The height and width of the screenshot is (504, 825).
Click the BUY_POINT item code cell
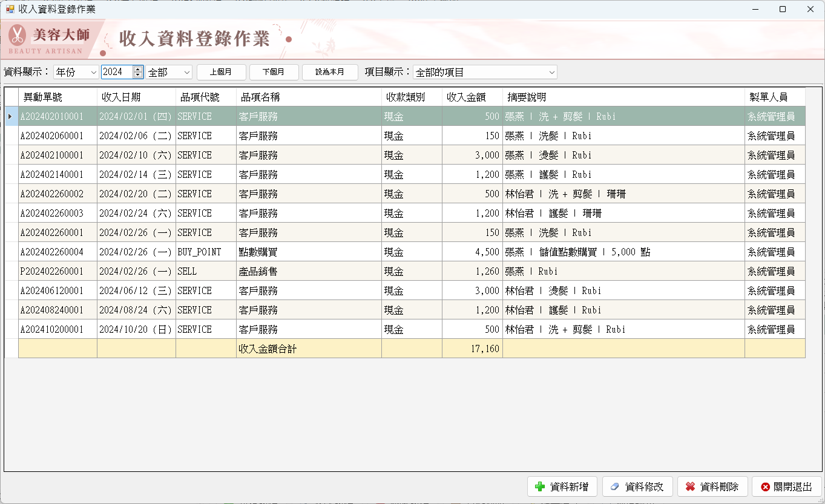206,252
